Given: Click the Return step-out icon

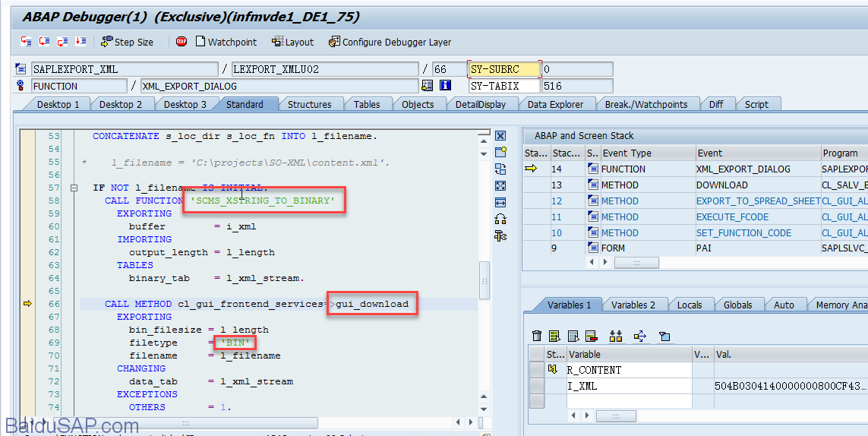Looking at the screenshot, I should tap(62, 42).
